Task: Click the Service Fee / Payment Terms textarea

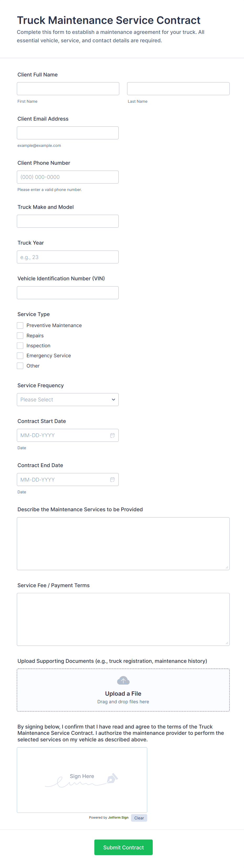Action: 123,619
